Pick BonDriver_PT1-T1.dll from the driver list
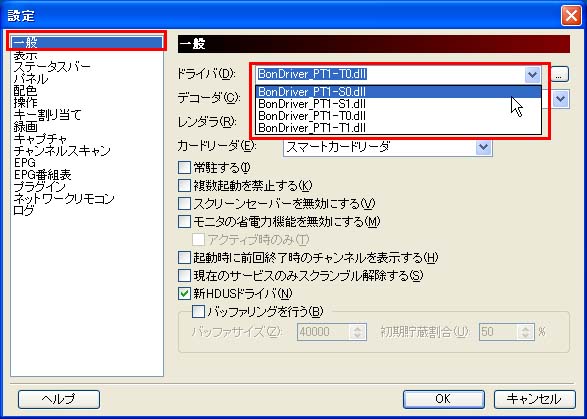 click(398, 128)
